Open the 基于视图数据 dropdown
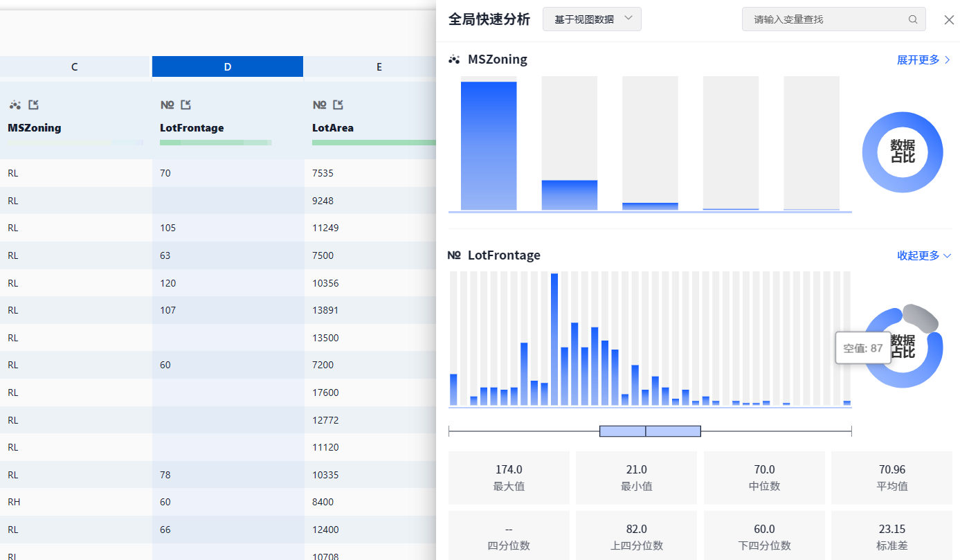Viewport: 960px width, 560px height. [592, 19]
